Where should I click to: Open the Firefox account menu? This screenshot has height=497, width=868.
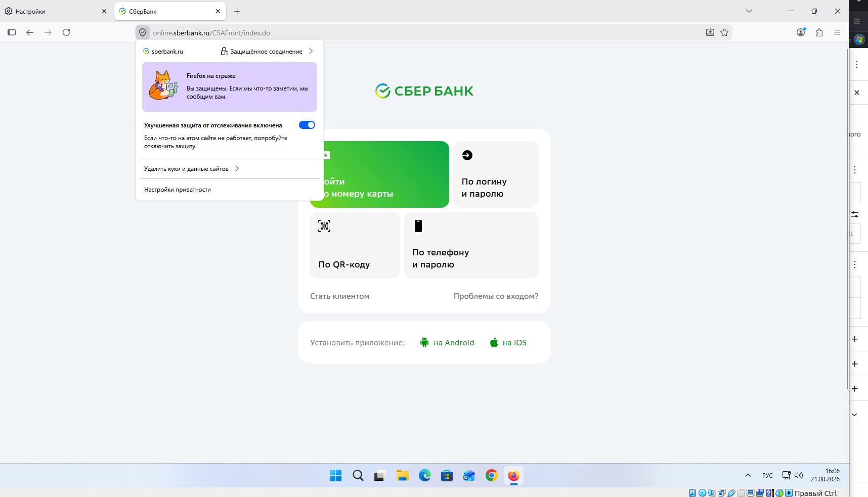pyautogui.click(x=801, y=32)
